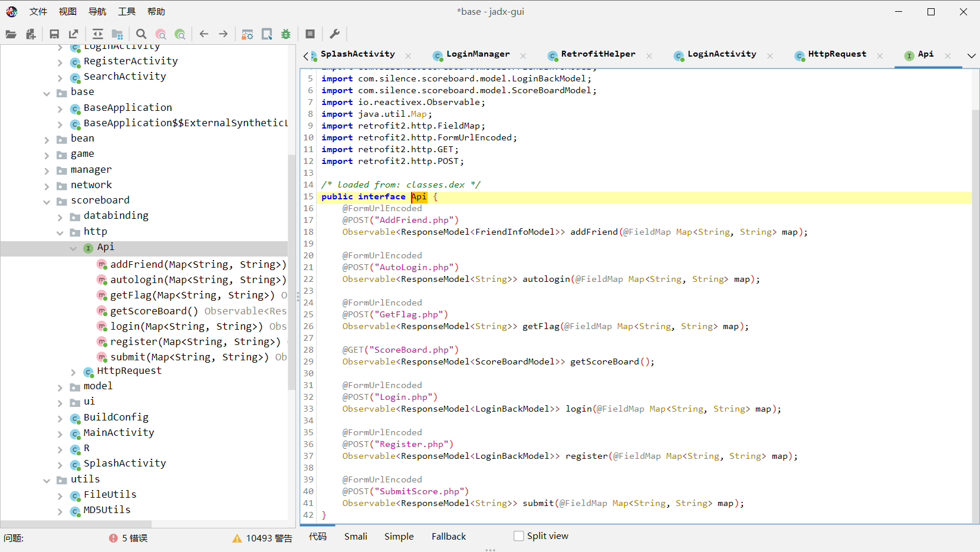The width and height of the screenshot is (980, 552).
Task: Toggle the flatten packages icon
Action: (117, 34)
